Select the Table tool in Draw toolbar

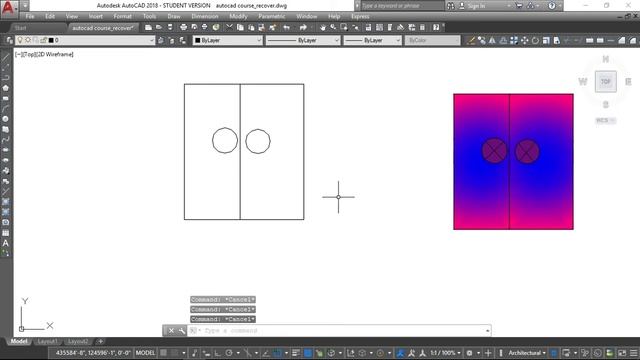5,233
